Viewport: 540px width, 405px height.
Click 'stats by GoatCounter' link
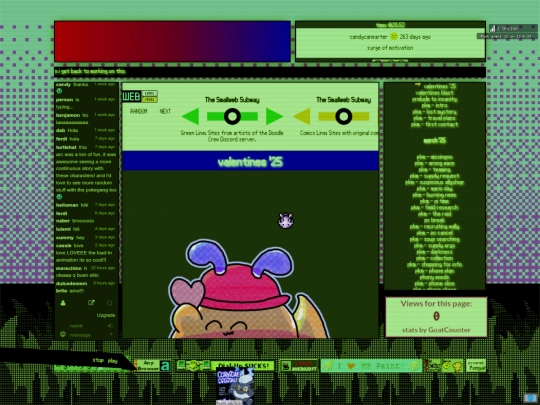click(436, 330)
